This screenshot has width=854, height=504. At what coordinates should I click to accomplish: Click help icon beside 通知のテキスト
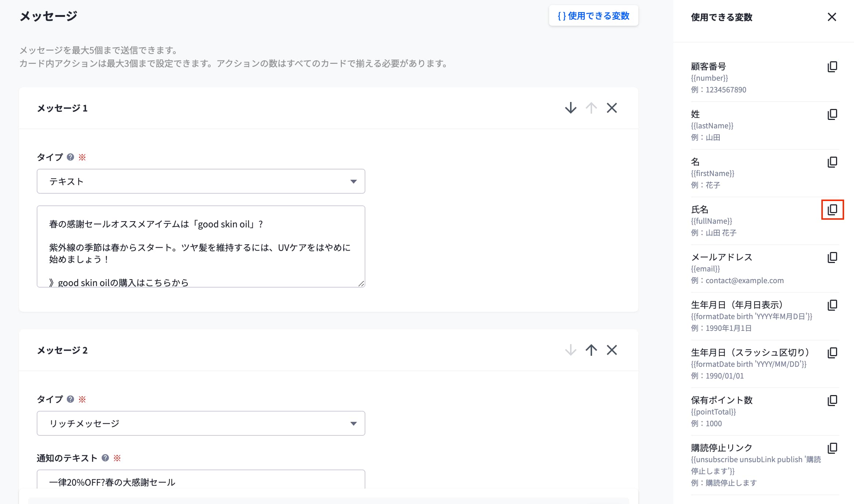pyautogui.click(x=105, y=458)
